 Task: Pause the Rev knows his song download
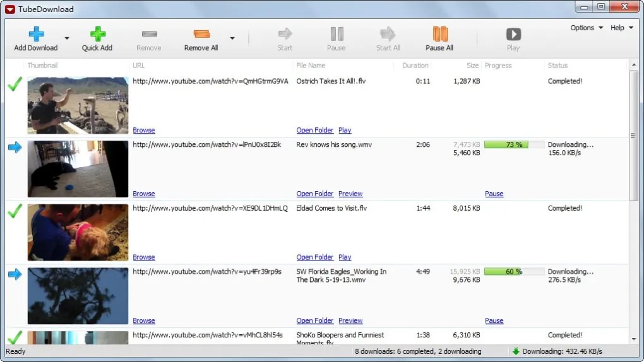494,194
